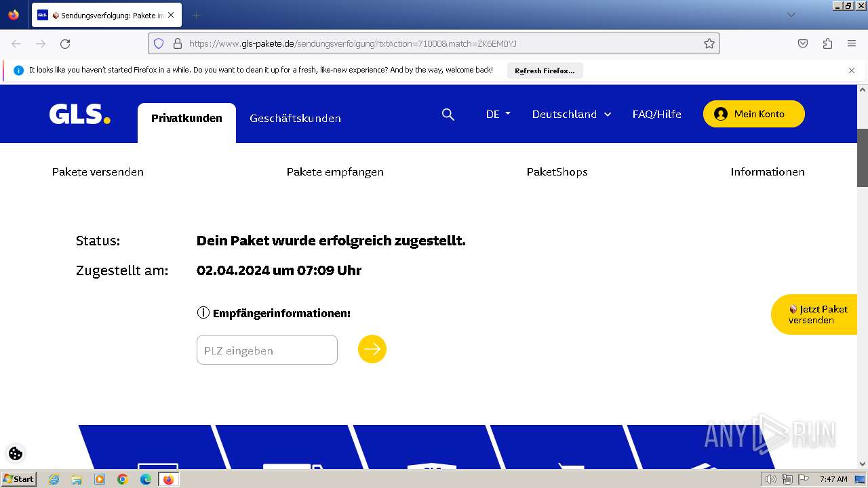
Task: Click the status text 'Dein Paket wurde erfolgreich zugestellt.'
Action: coord(331,241)
